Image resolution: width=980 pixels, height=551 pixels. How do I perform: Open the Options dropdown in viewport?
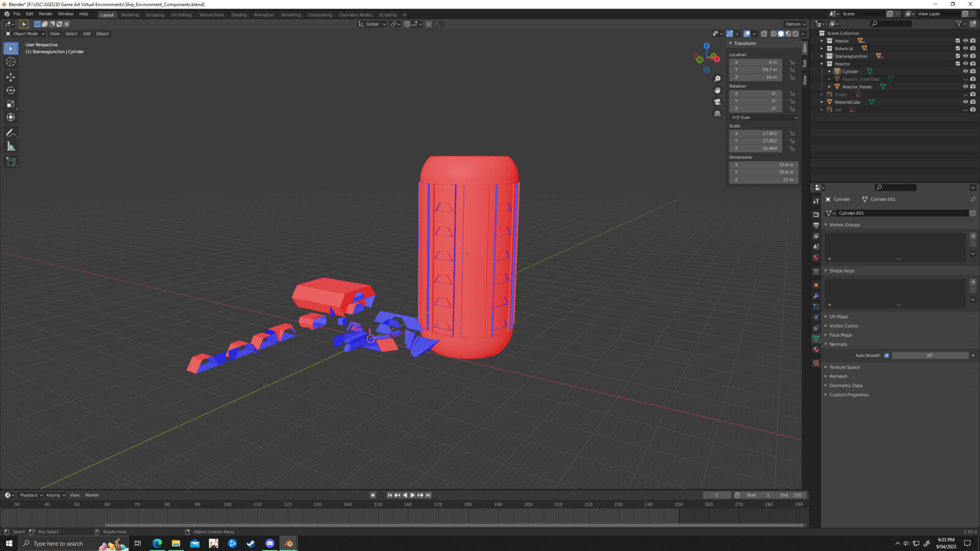tap(795, 24)
